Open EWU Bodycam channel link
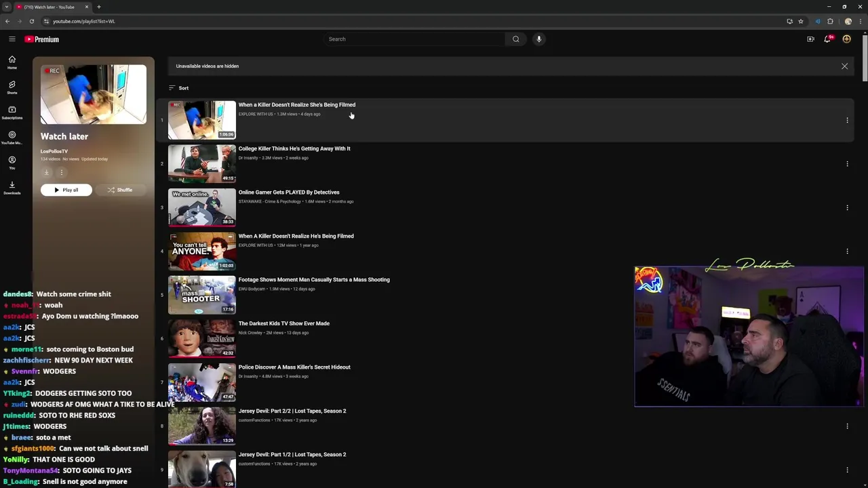 tap(252, 289)
